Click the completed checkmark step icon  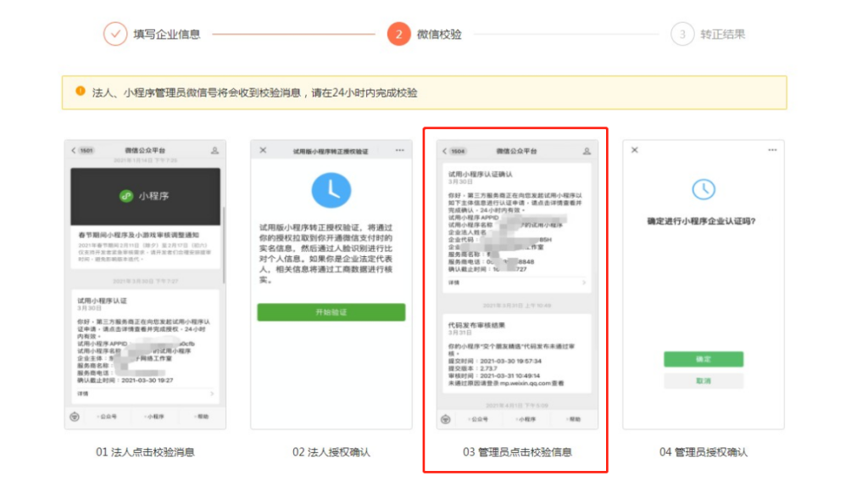[115, 34]
